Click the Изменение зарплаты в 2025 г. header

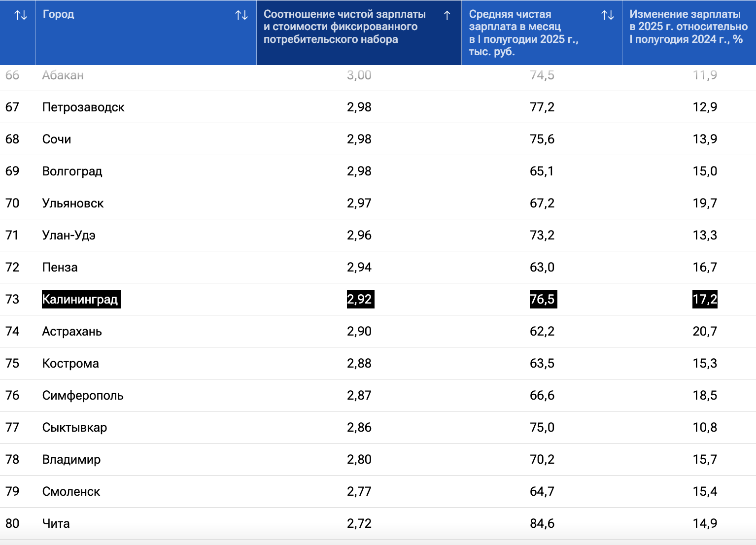pyautogui.click(x=688, y=27)
